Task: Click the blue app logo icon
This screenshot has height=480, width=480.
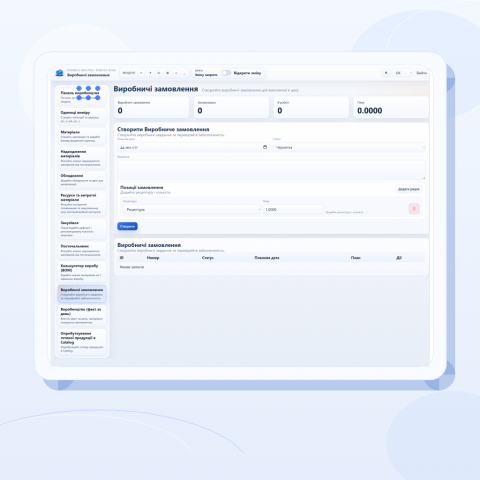Action: click(59, 73)
